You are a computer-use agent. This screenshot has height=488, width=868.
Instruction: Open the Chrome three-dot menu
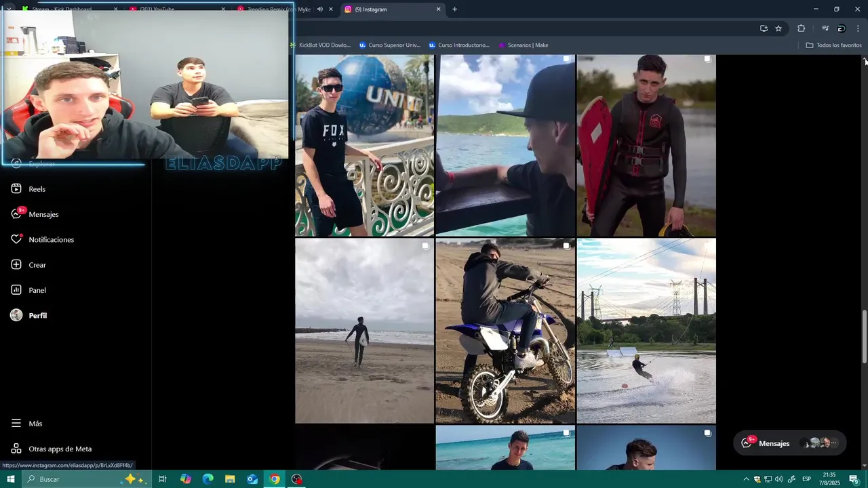tap(858, 28)
